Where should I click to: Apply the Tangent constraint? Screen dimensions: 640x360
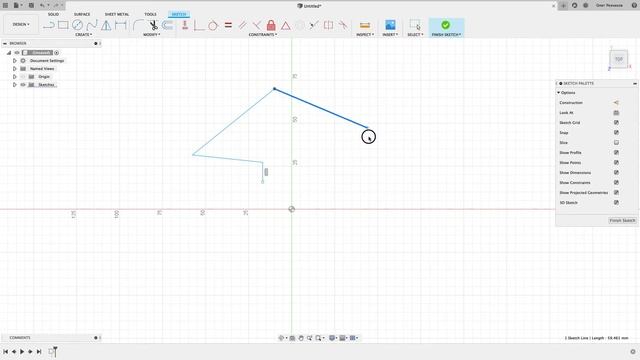click(x=213, y=25)
